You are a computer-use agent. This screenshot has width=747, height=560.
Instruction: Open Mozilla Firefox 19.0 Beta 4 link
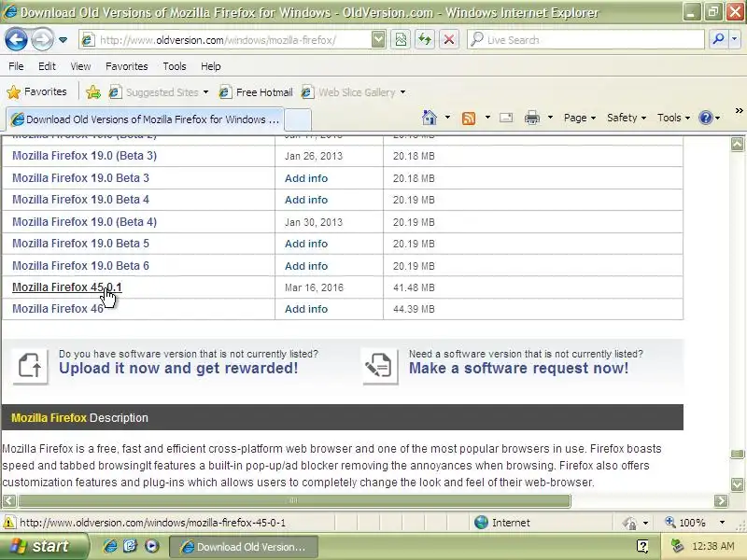(x=80, y=200)
